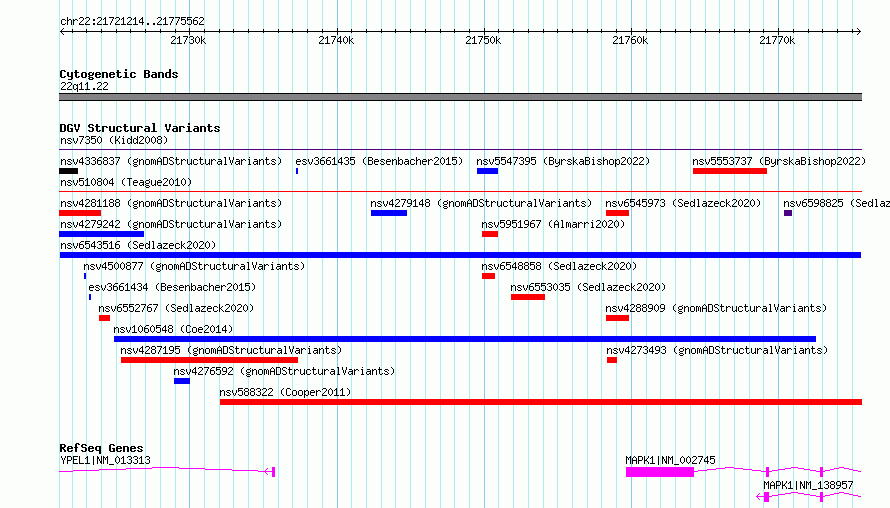Click the nsv5547395 blue variant bar
Image resolution: width=890 pixels, height=508 pixels.
point(488,171)
